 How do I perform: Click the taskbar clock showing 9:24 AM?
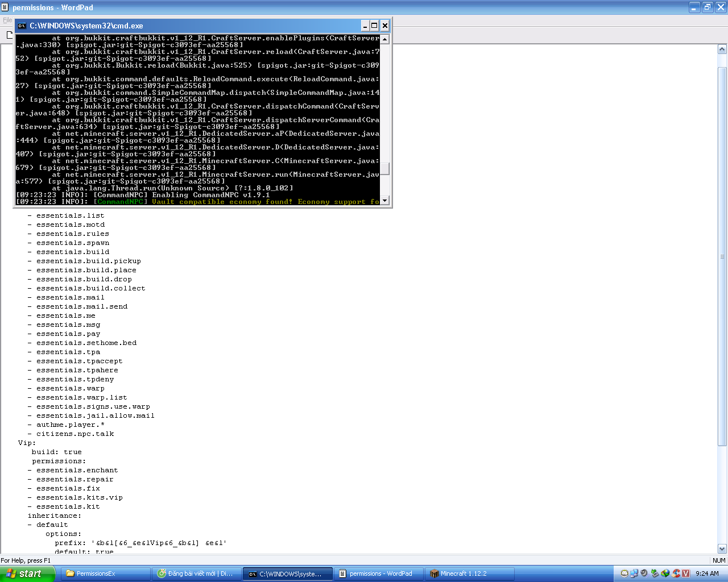(x=707, y=573)
